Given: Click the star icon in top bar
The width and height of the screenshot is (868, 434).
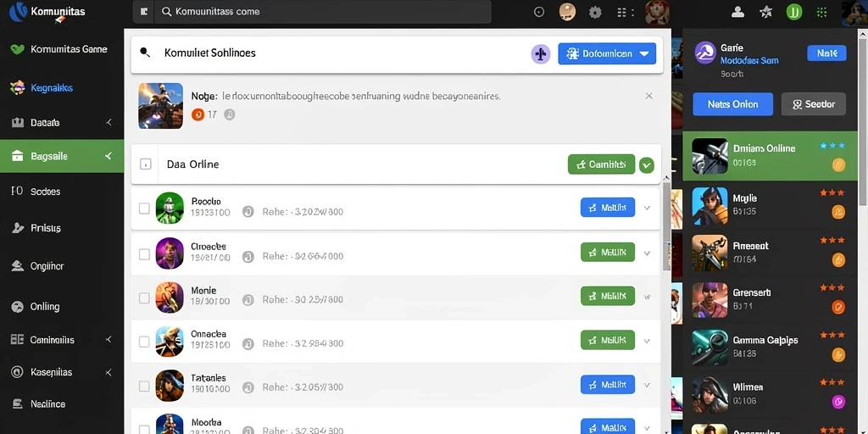Looking at the screenshot, I should [x=766, y=12].
